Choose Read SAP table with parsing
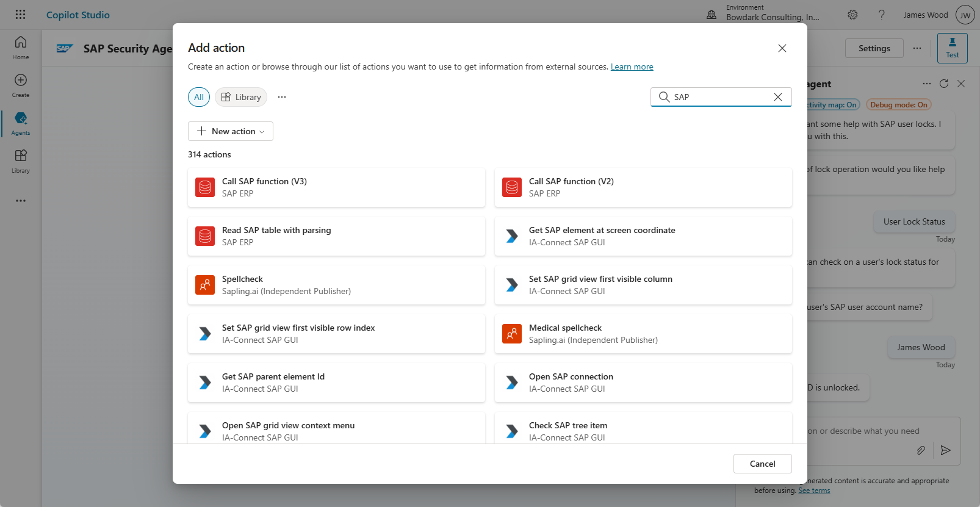Screen dimensions: 980x507 (x=336, y=236)
